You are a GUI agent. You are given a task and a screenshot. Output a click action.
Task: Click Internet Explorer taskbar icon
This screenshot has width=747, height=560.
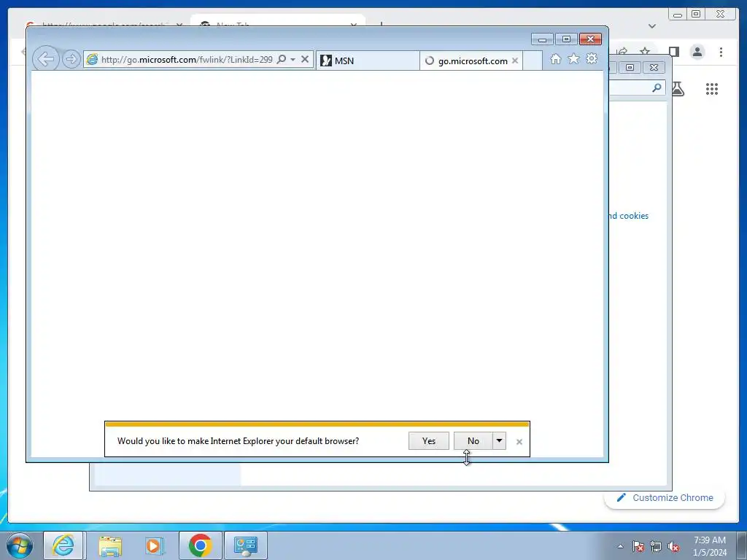pyautogui.click(x=63, y=545)
